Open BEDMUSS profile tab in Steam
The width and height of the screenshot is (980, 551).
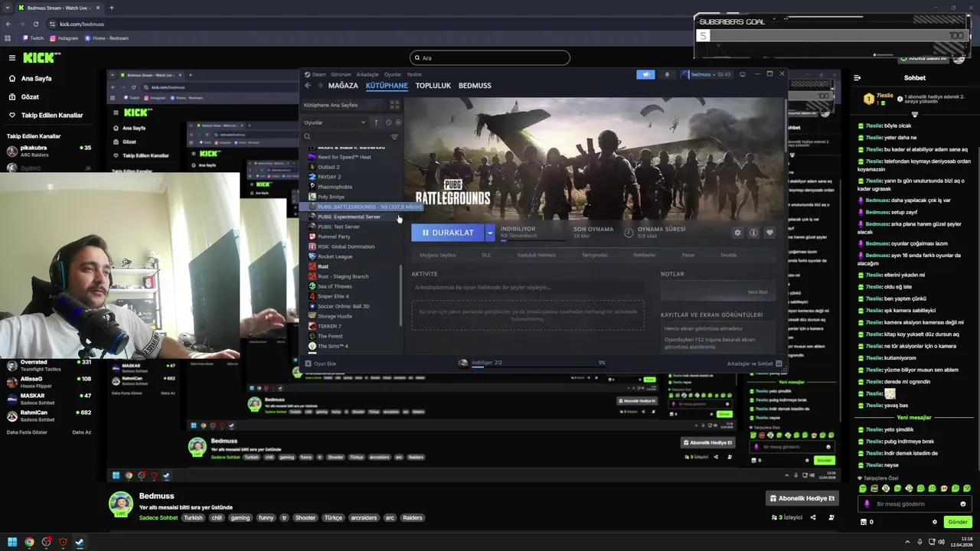coord(475,86)
